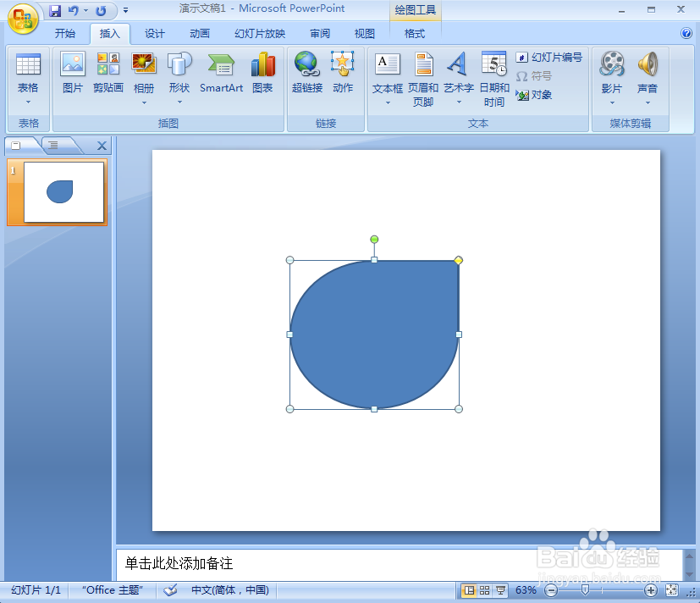Zoom out with minus button
700x603 pixels.
[551, 590]
